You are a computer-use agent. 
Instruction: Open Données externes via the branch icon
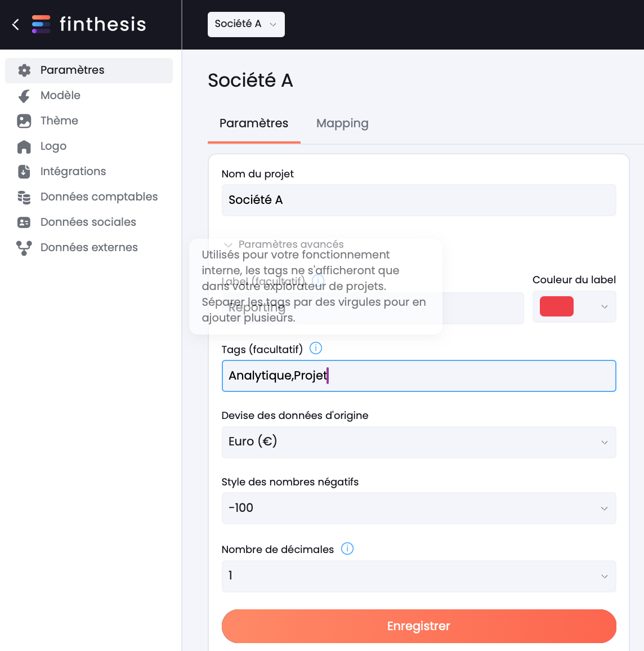[x=24, y=248]
